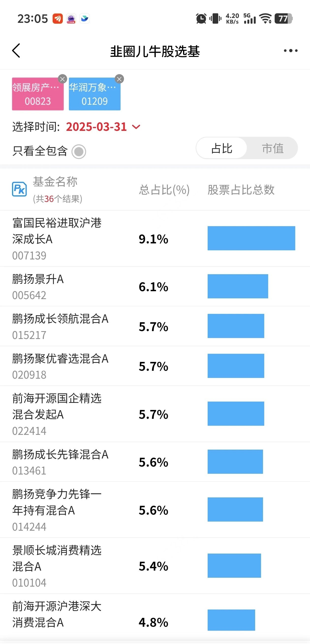This screenshot has width=310, height=644.
Task: Switch to the 占比 view
Action: pos(222,148)
